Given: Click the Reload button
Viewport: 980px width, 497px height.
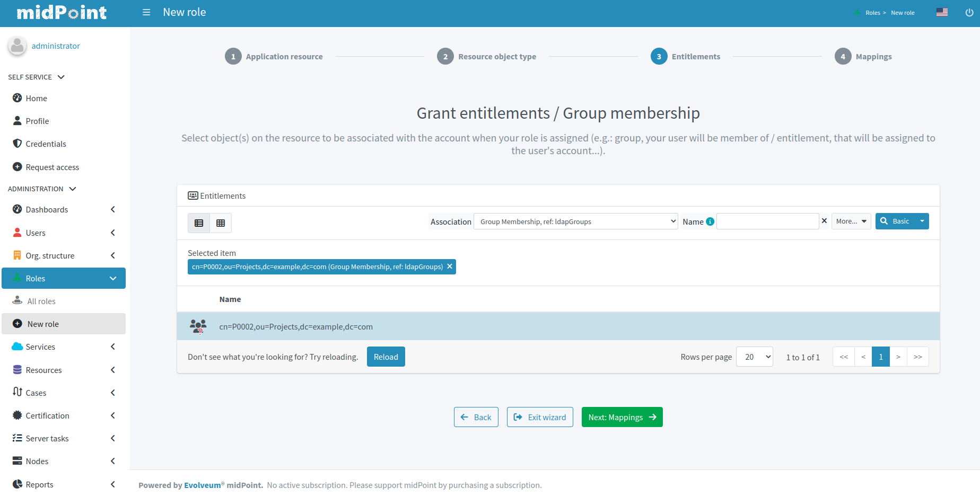Looking at the screenshot, I should pyautogui.click(x=386, y=357).
